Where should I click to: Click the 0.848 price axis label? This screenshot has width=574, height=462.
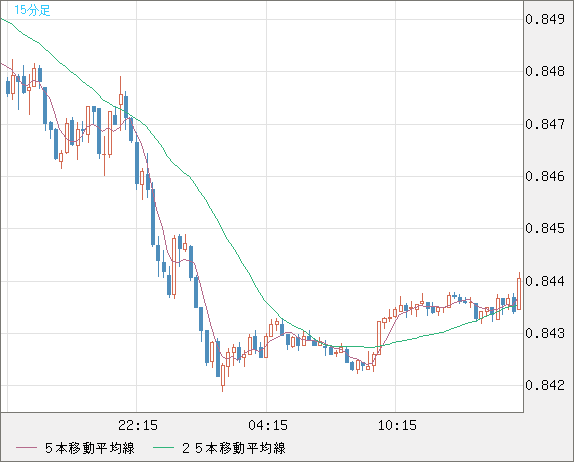tap(545, 71)
